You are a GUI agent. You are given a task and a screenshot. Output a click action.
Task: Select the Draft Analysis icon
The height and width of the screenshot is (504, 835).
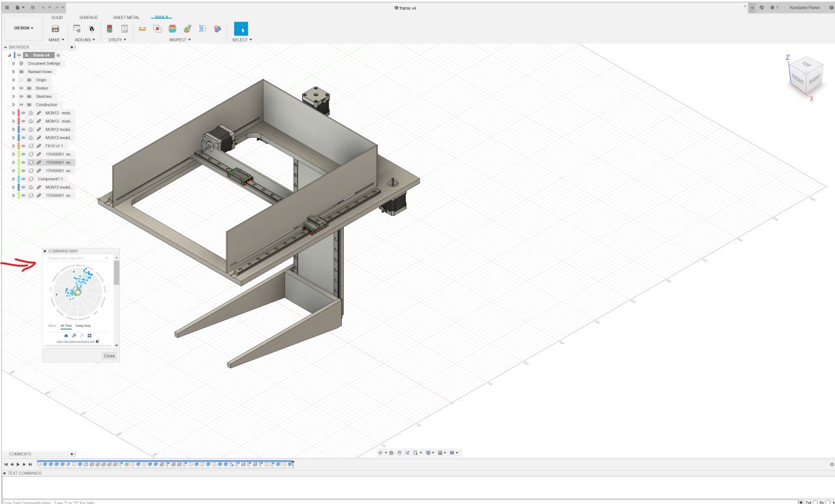(187, 29)
